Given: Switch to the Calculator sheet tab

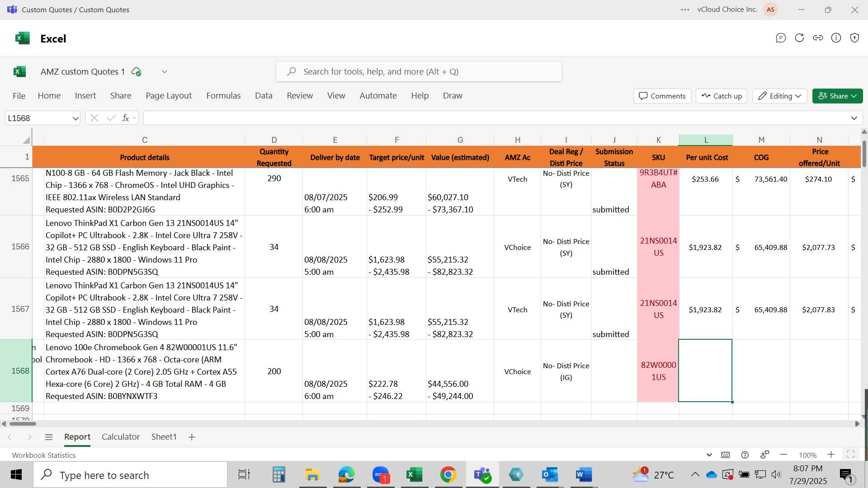Looking at the screenshot, I should [x=121, y=437].
